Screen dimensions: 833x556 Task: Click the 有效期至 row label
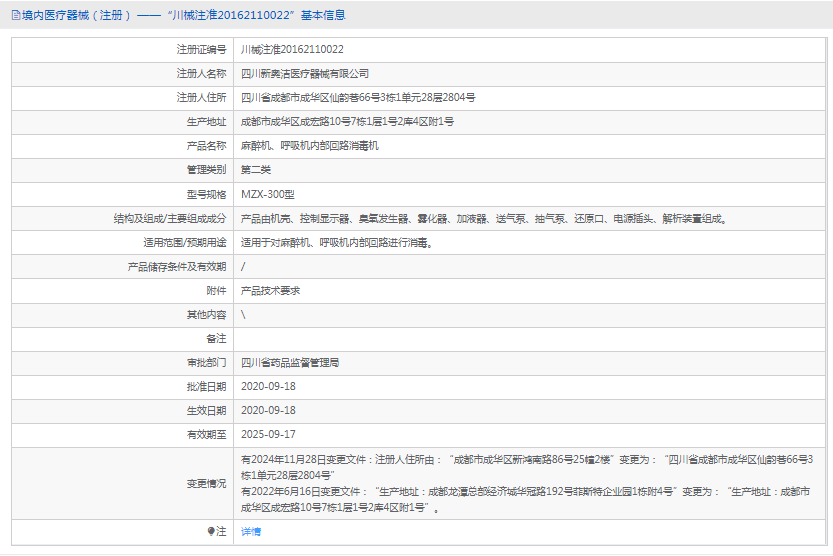click(206, 434)
